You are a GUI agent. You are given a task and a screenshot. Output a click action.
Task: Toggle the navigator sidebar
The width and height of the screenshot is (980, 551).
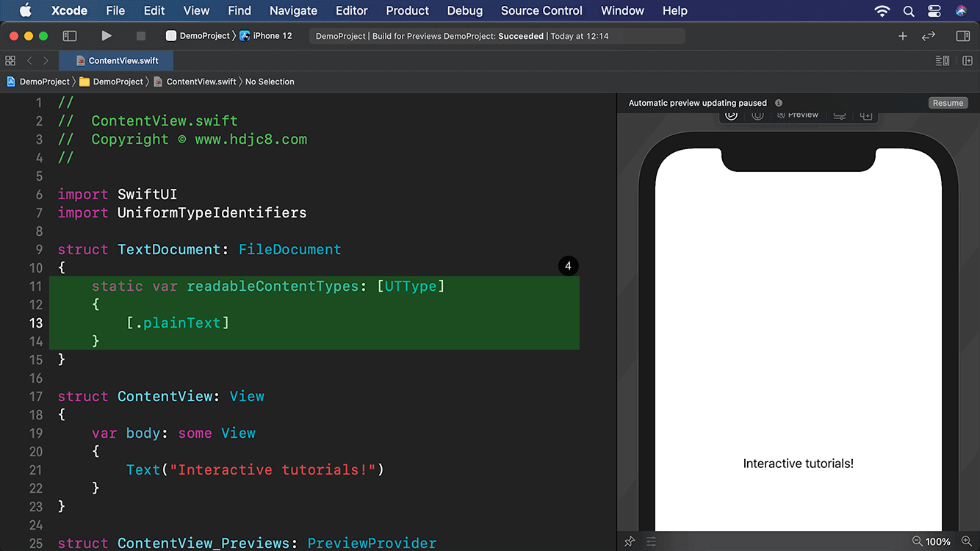(70, 36)
